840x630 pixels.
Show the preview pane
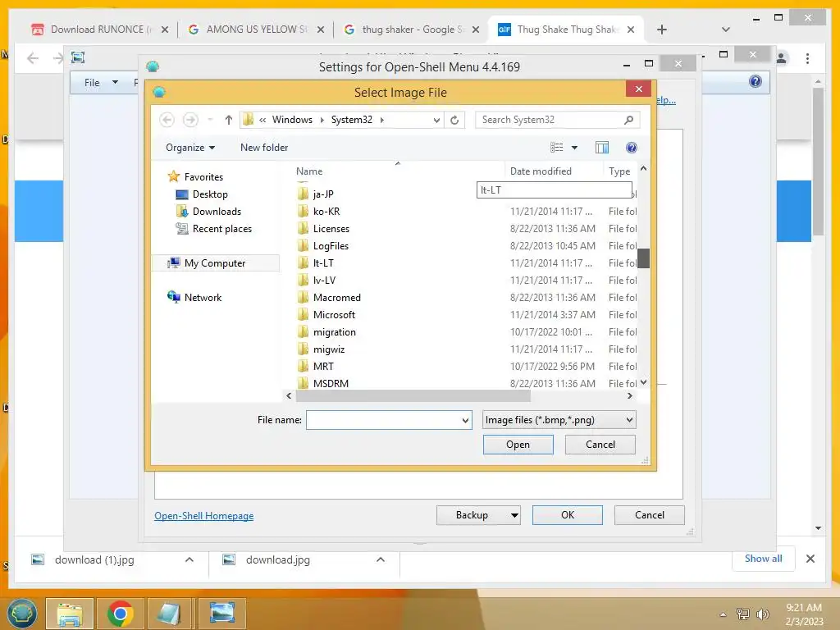point(602,148)
